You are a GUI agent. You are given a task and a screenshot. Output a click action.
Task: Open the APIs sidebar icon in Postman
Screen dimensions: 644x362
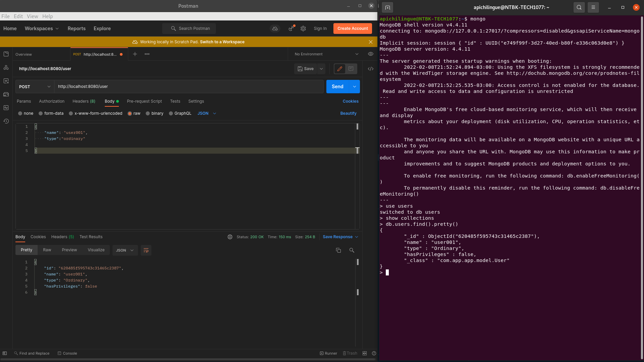click(6, 67)
